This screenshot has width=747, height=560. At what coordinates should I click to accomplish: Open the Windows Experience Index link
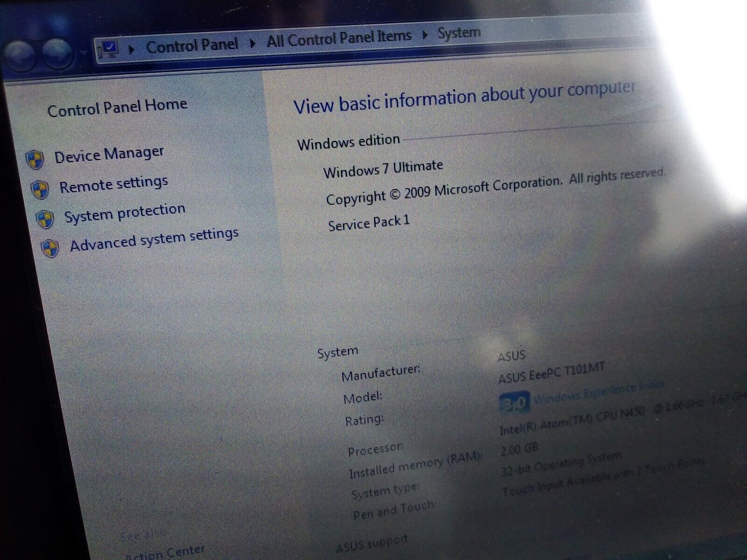coord(599,392)
